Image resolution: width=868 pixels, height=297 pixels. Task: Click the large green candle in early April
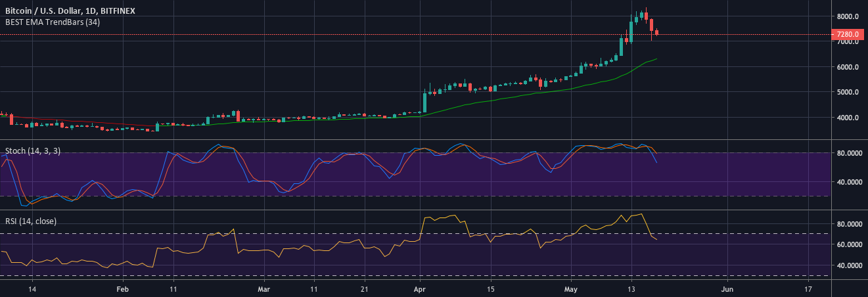[424, 102]
